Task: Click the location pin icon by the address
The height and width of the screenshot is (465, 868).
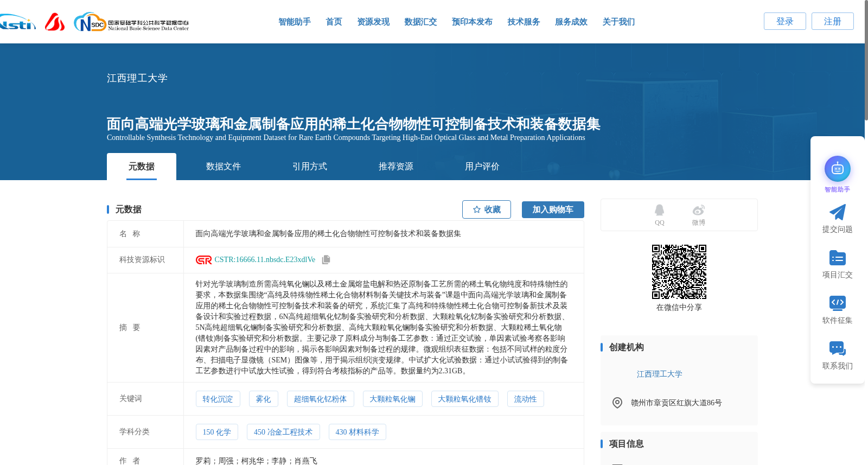Action: pyautogui.click(x=617, y=403)
